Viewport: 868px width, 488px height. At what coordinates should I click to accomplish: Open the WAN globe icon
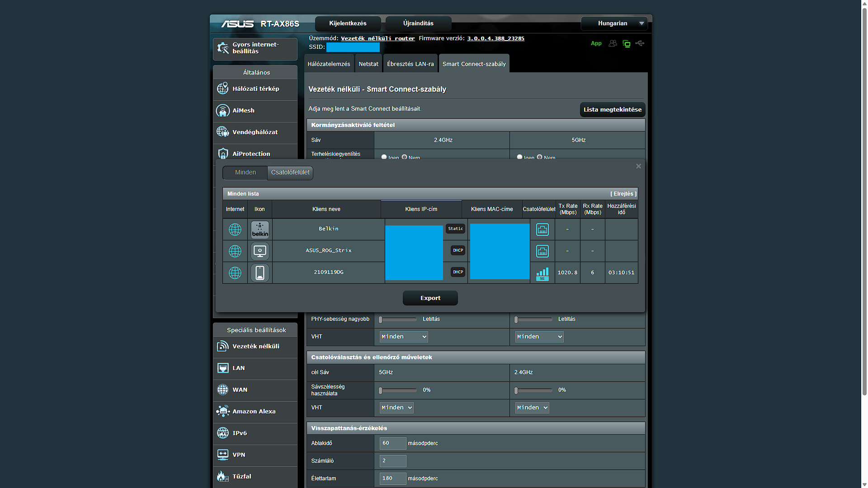[222, 389]
